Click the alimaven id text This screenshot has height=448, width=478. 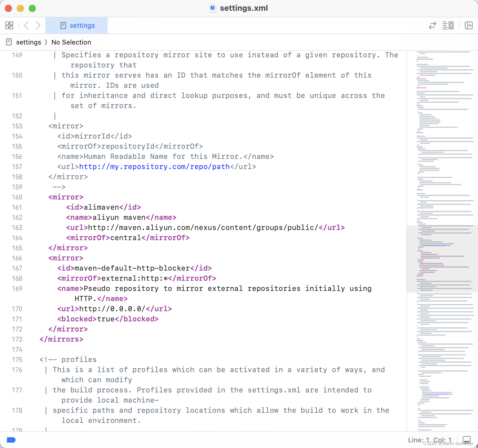pyautogui.click(x=101, y=207)
